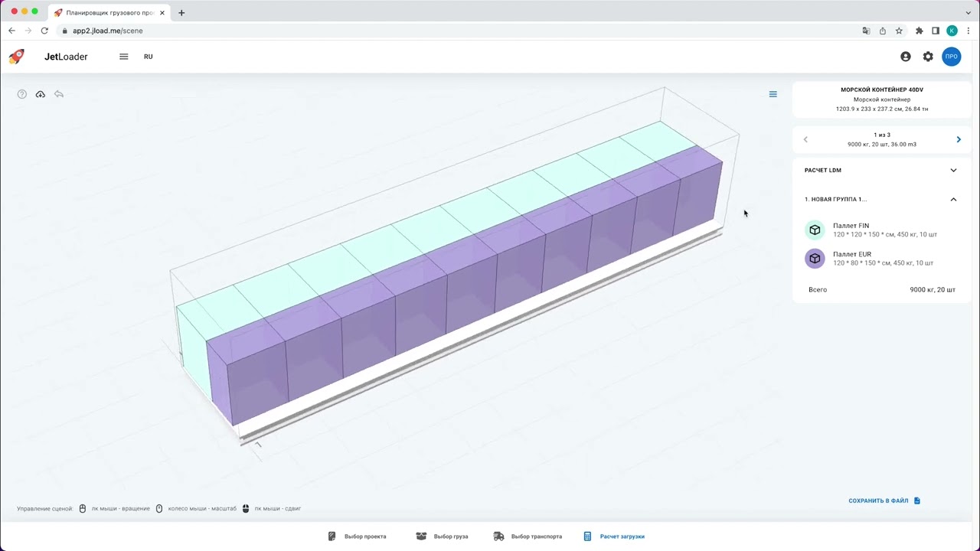
Task: Click the Морской контейнер 40DV title
Action: pos(882,90)
